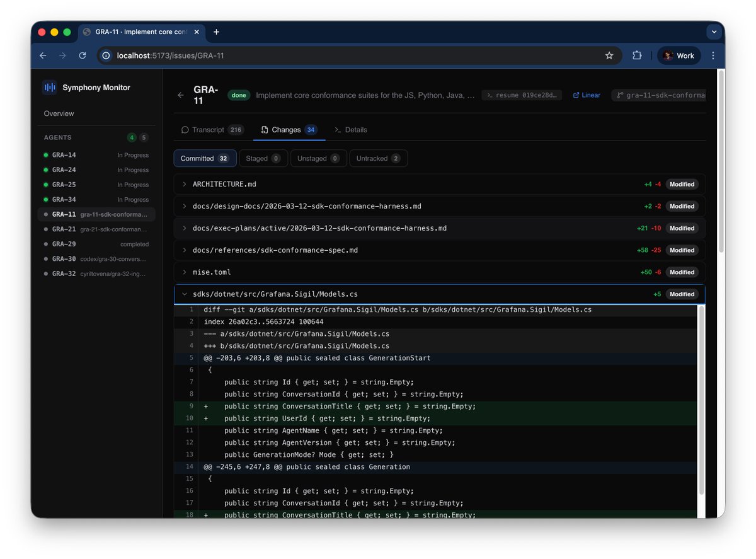Image resolution: width=756 pixels, height=559 pixels.
Task: Click Modified badge on mise.toml row
Action: [682, 272]
